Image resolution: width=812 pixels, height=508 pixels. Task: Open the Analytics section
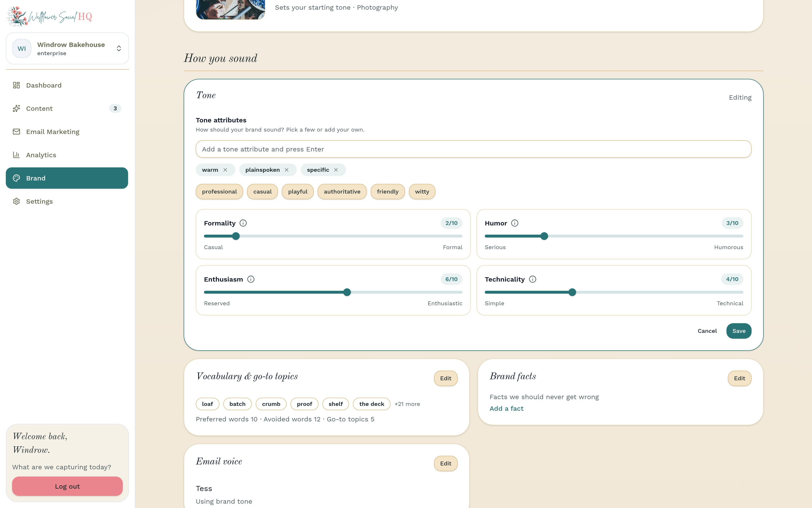point(67,155)
